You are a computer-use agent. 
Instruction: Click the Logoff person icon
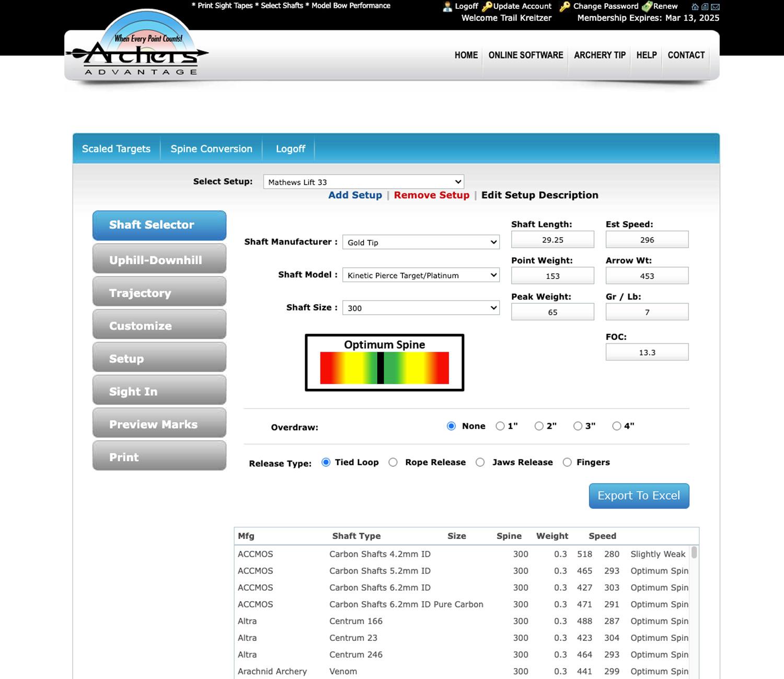tap(447, 6)
